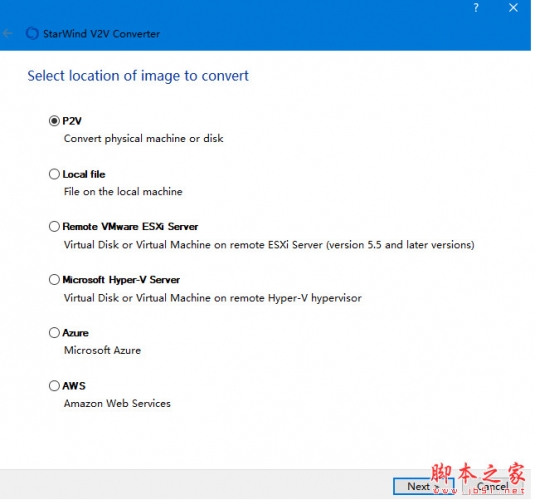
Task: Go back using the arrow icon
Action: (8, 33)
